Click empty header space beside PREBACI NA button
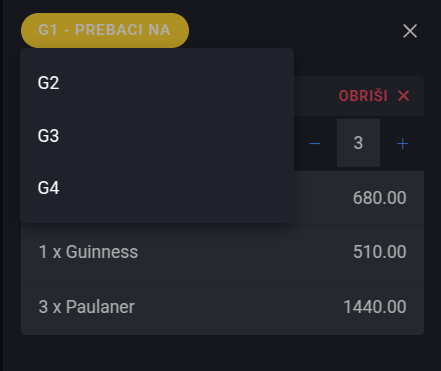 coord(295,31)
